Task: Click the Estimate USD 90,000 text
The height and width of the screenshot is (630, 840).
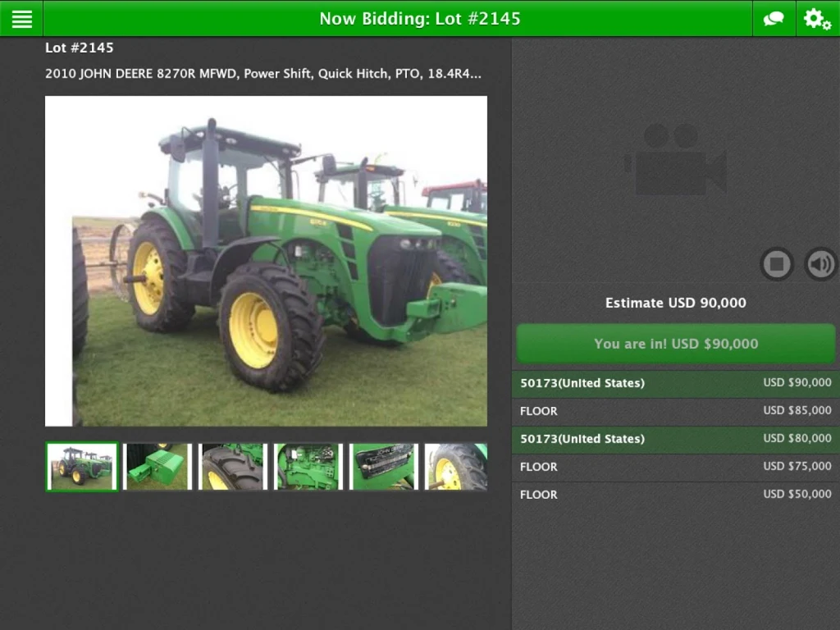Action: click(676, 303)
